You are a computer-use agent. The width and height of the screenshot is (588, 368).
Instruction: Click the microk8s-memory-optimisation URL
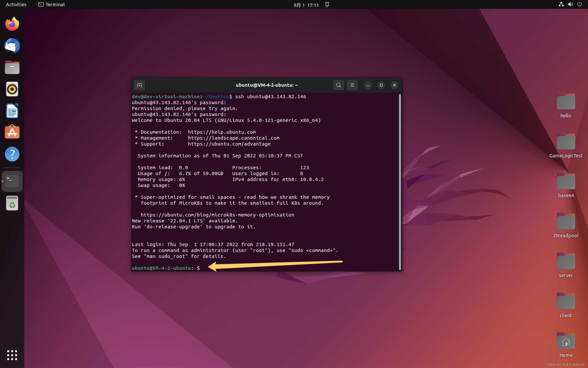point(217,215)
